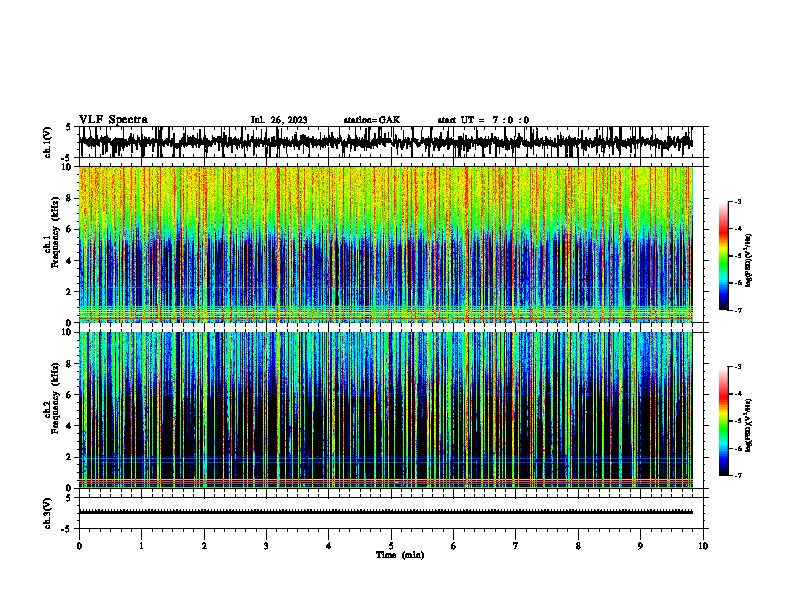The width and height of the screenshot is (792, 612).
Task: Click the ch.1 spectrogram color scale bar
Action: point(723,255)
